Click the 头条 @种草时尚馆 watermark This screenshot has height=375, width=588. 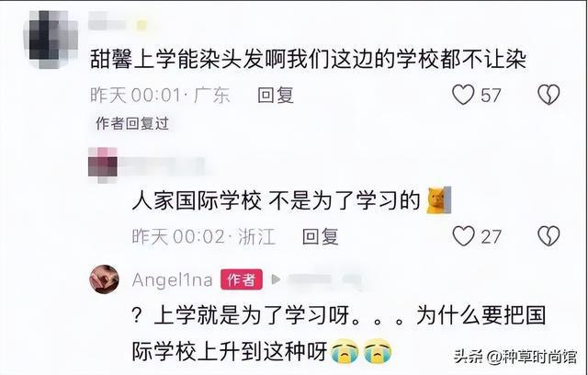[x=515, y=357]
